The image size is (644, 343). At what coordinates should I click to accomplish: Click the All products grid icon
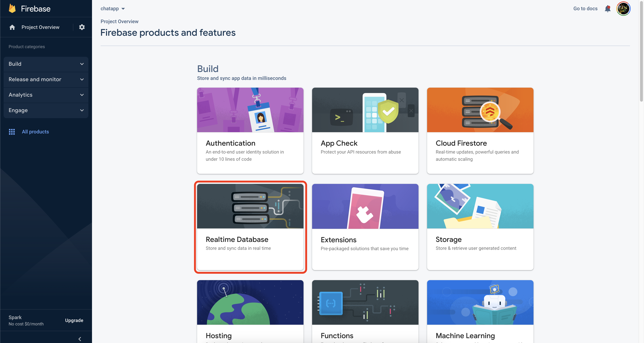click(12, 132)
